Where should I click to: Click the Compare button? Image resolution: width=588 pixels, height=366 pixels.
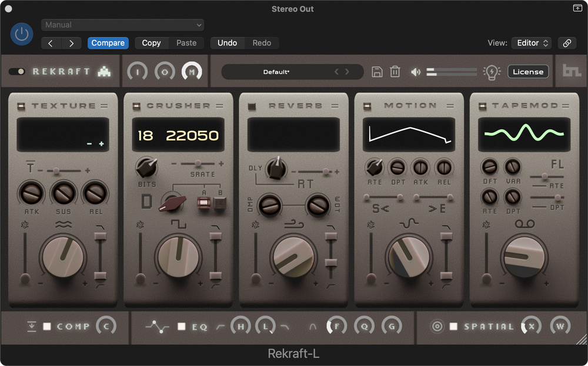tap(108, 43)
